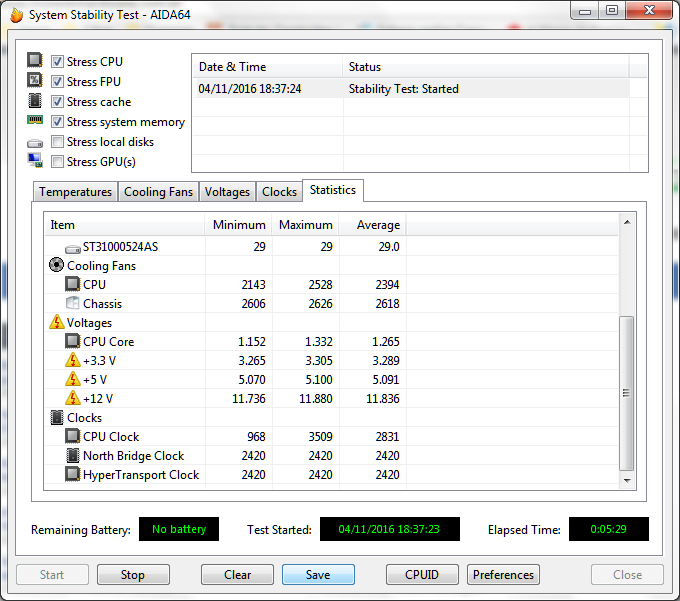Click the monitor icon beside Stress GPU(s)
Viewport: 680px width, 601px height.
[35, 160]
